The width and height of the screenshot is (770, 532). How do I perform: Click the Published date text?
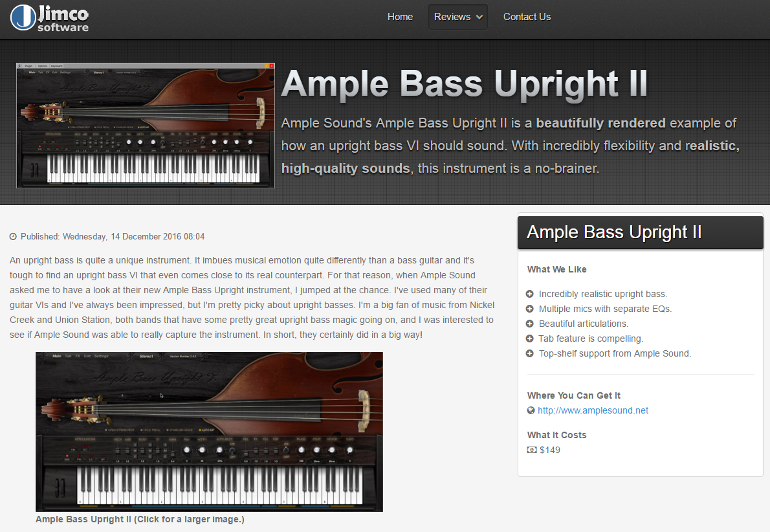113,236
